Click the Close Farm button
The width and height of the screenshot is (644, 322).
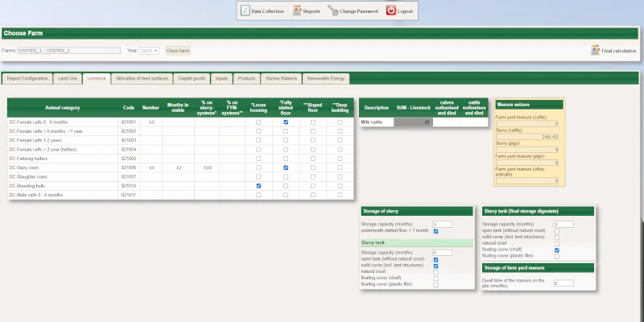tap(178, 50)
